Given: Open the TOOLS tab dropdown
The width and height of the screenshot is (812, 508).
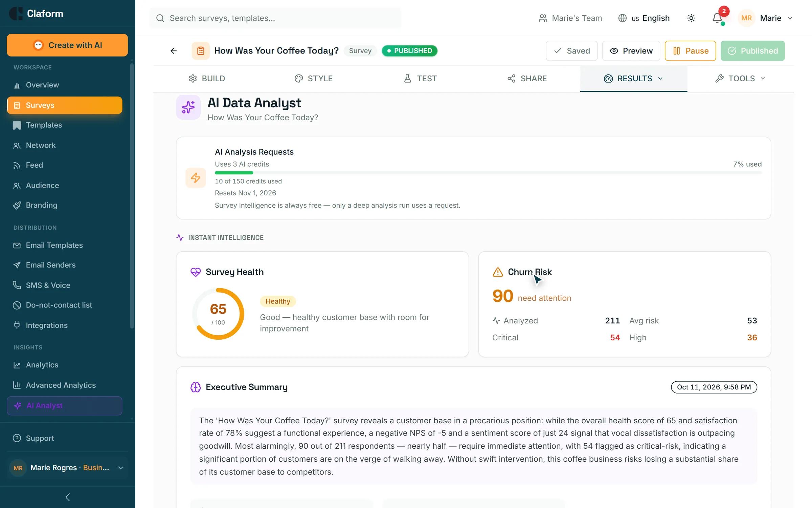Looking at the screenshot, I should coord(740,79).
